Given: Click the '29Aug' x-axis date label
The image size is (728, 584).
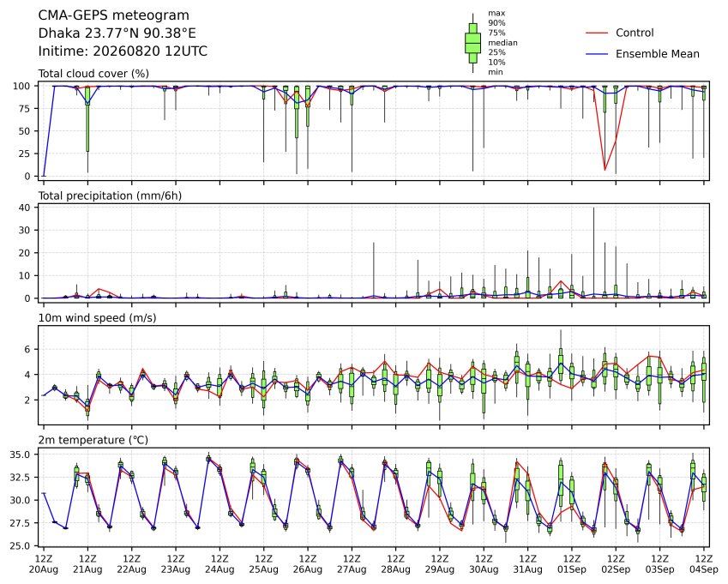Looking at the screenshot, I should [440, 569].
